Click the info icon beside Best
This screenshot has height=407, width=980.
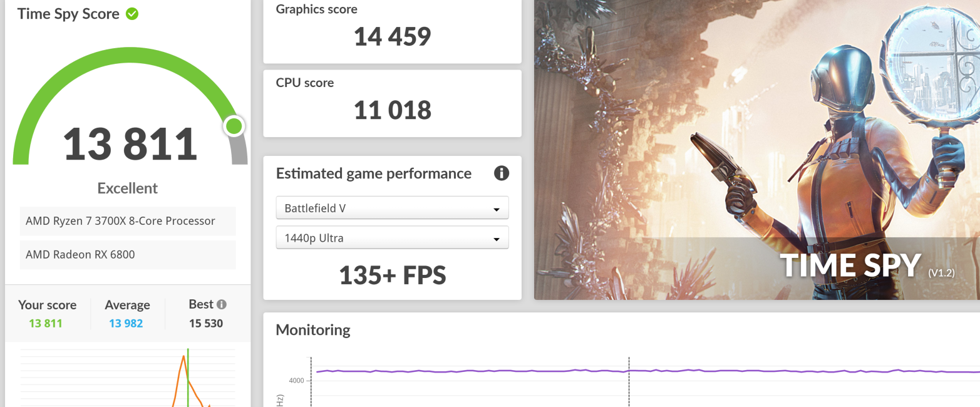222,304
